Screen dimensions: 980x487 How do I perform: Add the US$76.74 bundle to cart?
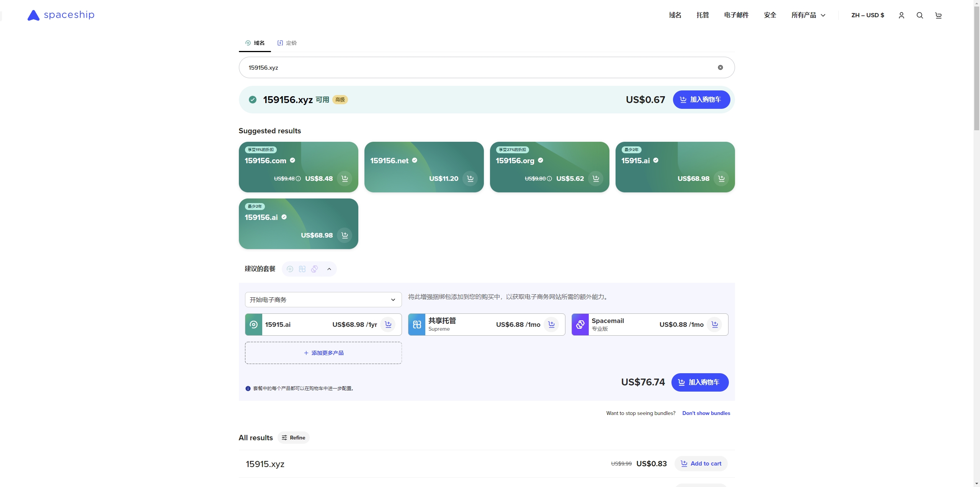click(700, 382)
